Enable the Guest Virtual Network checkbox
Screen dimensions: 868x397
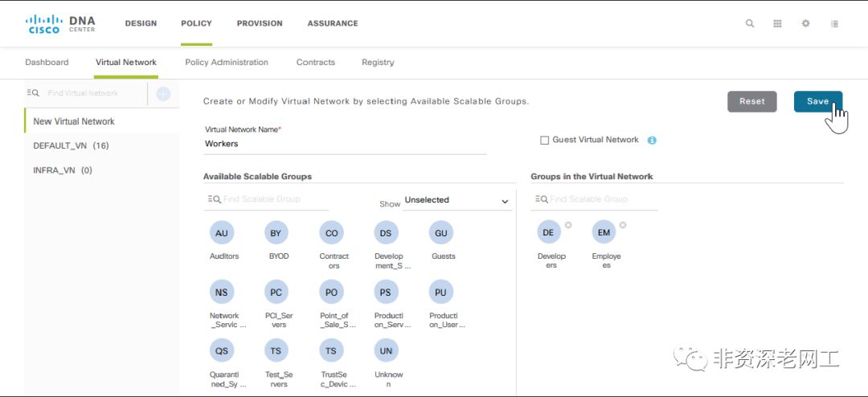tap(545, 140)
